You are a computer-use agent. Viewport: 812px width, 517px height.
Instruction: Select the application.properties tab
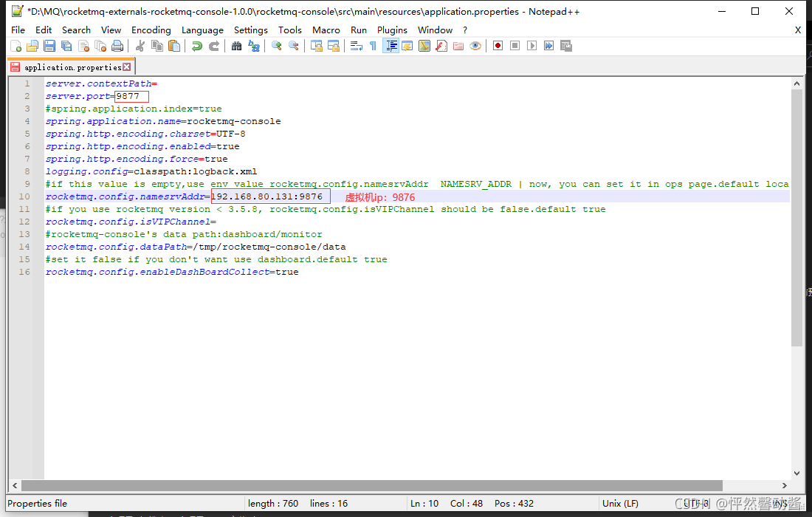click(x=72, y=67)
